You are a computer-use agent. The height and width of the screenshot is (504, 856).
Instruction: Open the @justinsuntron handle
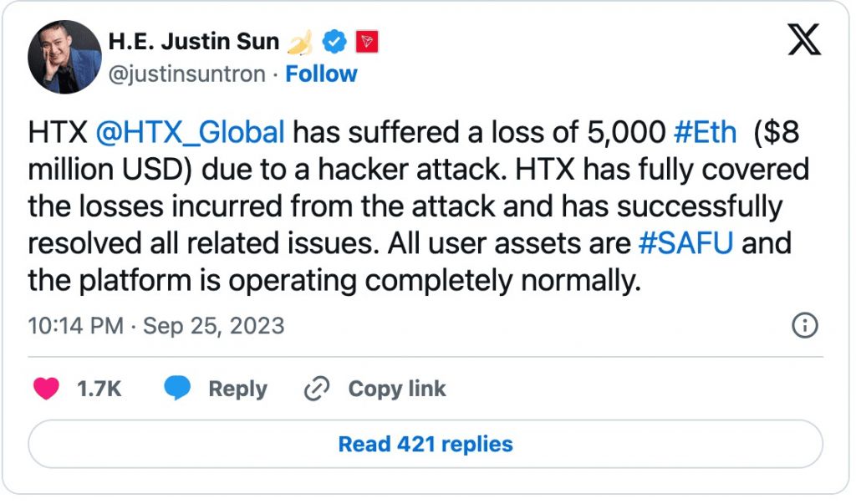[187, 74]
